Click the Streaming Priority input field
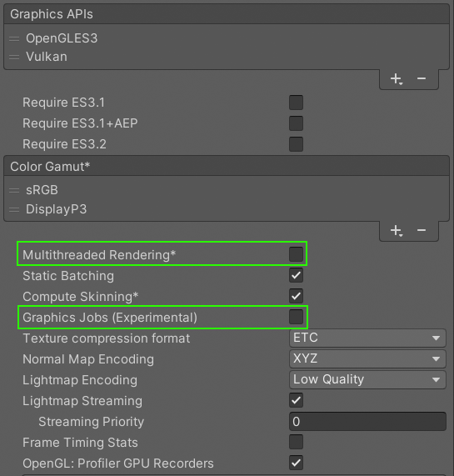 pos(367,421)
